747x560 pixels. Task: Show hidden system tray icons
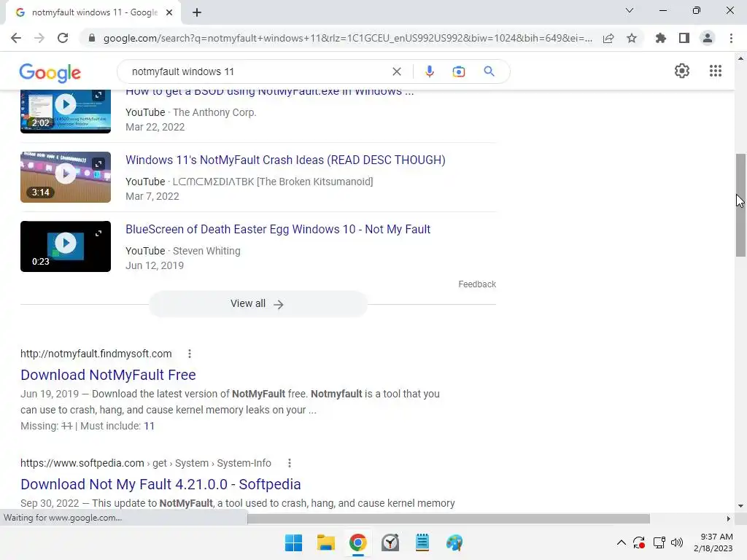(622, 542)
